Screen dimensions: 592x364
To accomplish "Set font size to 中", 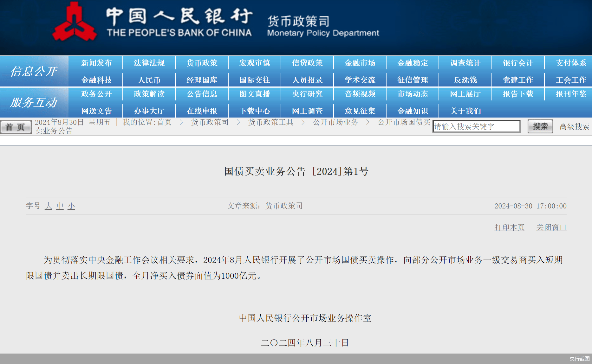I will 60,206.
